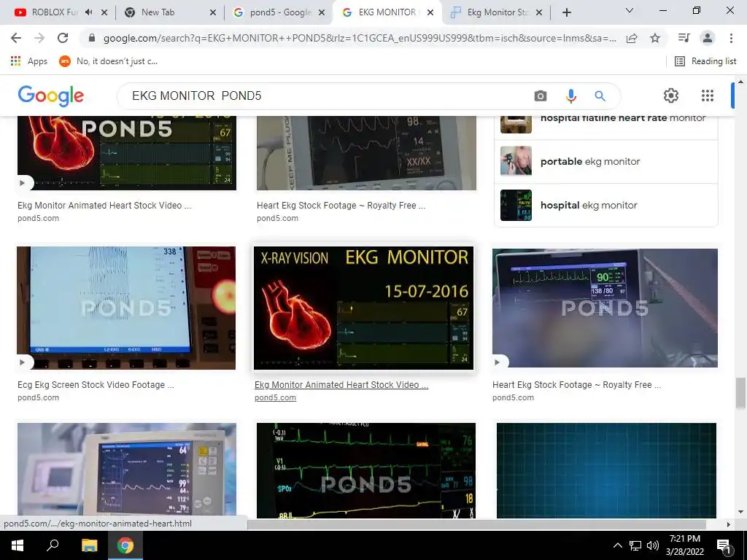Submit search with the magnifier icon
Screen dimensions: 747x560
600,96
